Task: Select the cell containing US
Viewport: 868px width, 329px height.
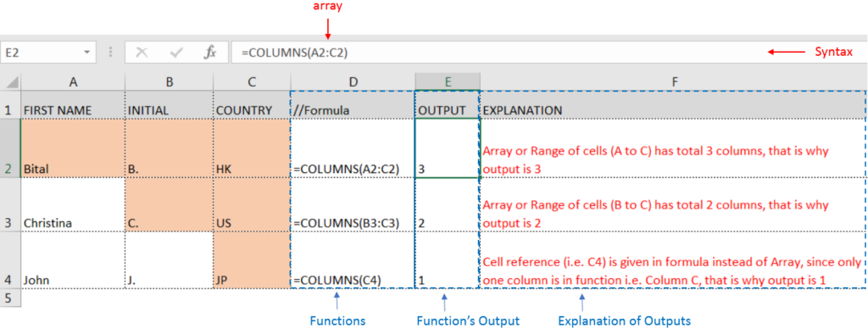Action: coord(252,205)
